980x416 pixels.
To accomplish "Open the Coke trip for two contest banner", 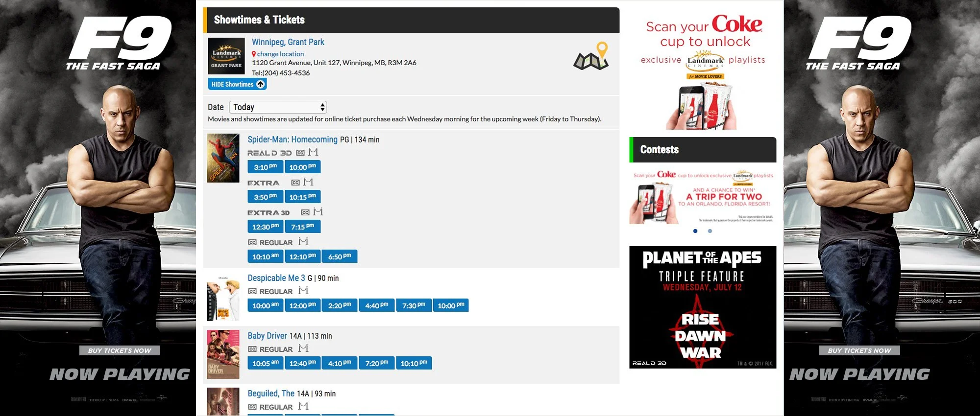I will point(703,196).
